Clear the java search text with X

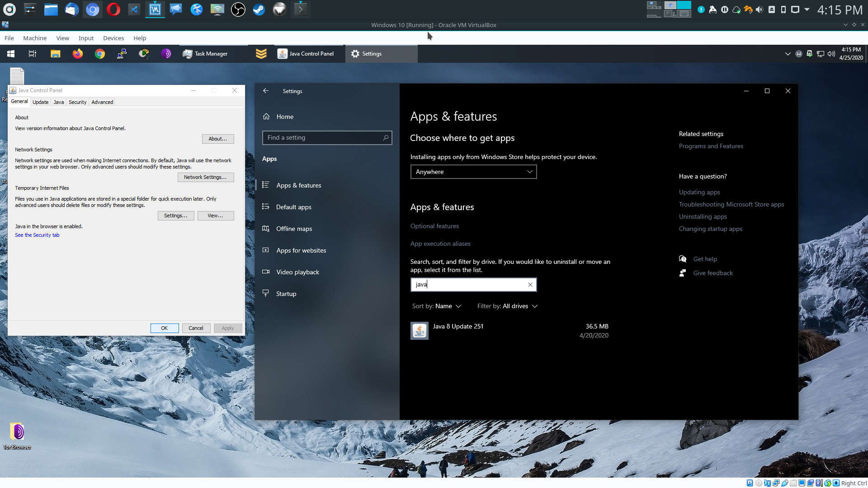point(530,285)
